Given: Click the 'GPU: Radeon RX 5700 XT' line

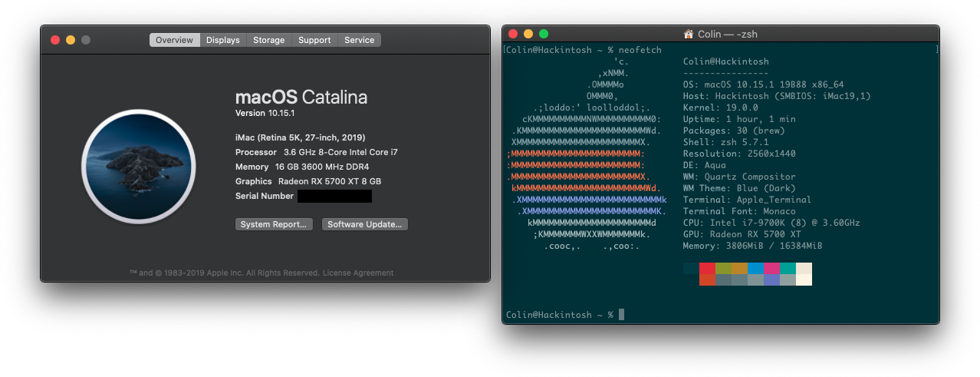Looking at the screenshot, I should pyautogui.click(x=742, y=234).
